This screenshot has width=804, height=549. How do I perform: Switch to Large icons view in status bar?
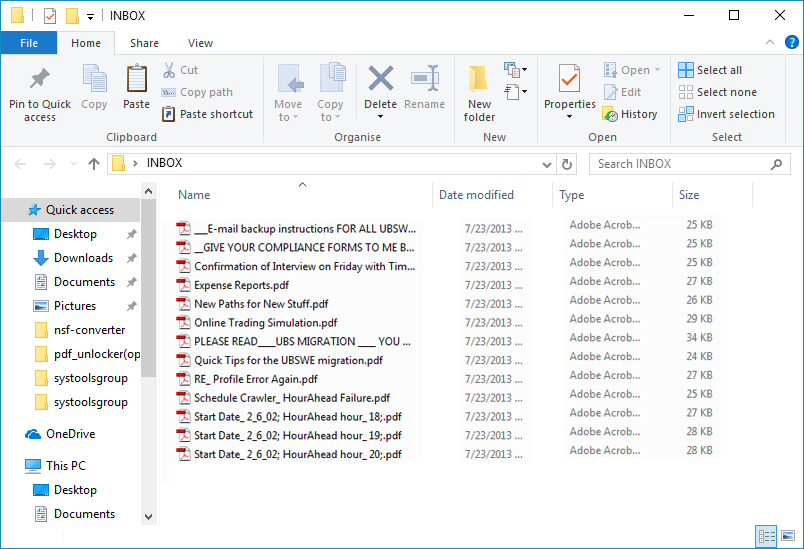pyautogui.click(x=788, y=537)
